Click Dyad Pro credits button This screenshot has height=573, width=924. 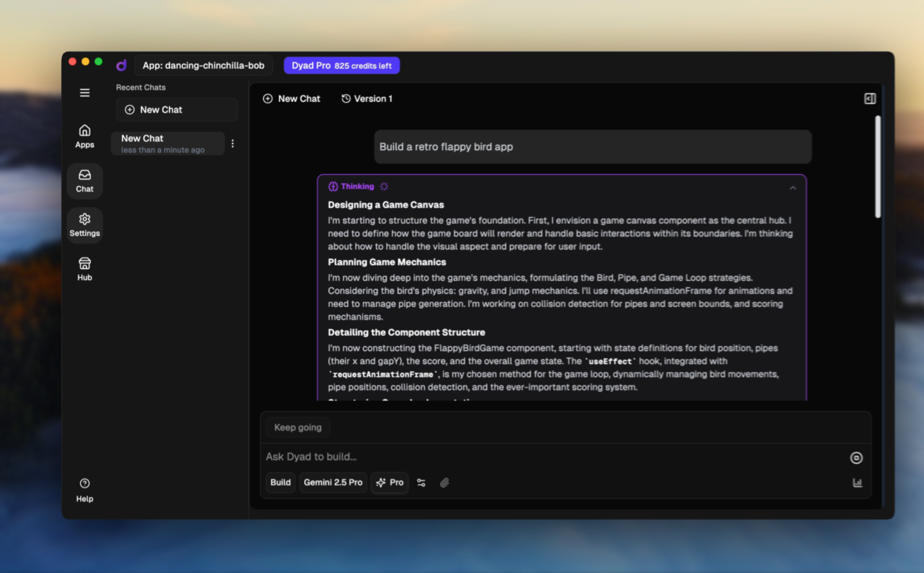[341, 66]
